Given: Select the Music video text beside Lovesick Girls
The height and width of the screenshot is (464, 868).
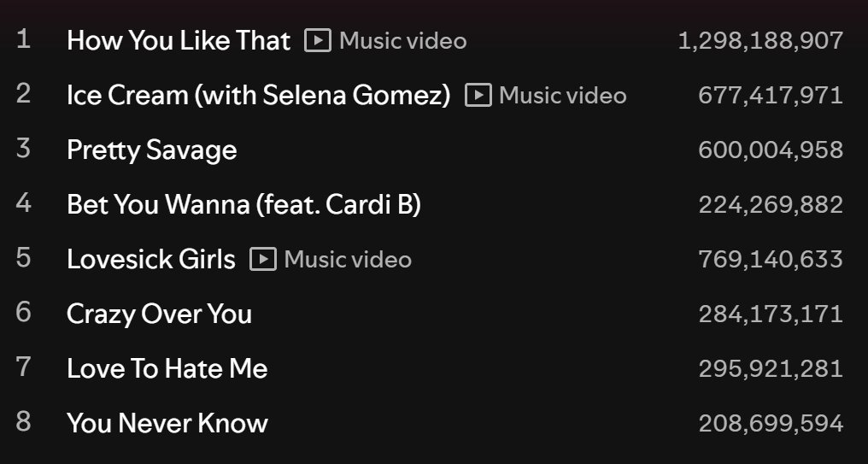Looking at the screenshot, I should click(348, 259).
